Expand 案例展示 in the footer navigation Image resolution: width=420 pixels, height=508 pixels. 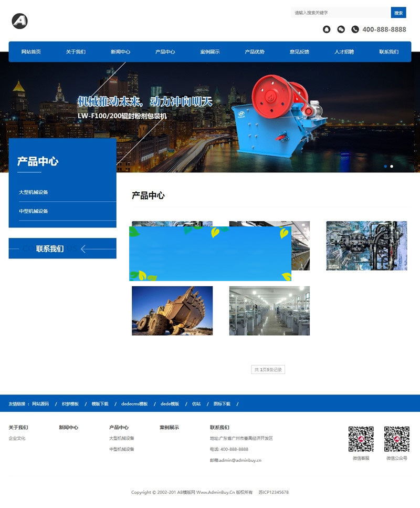pos(167,428)
